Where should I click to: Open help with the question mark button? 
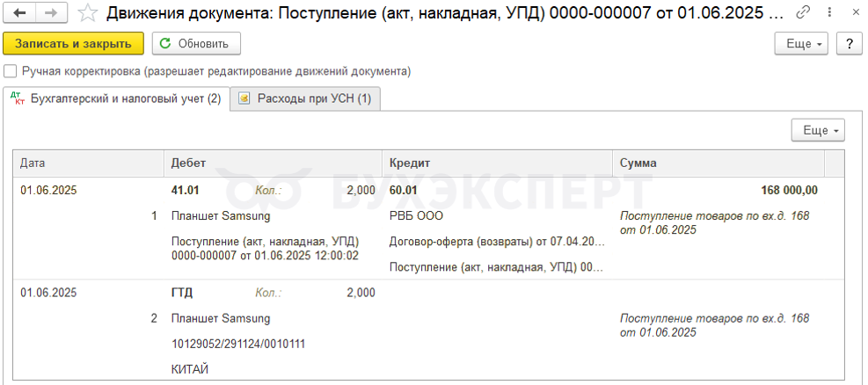850,44
